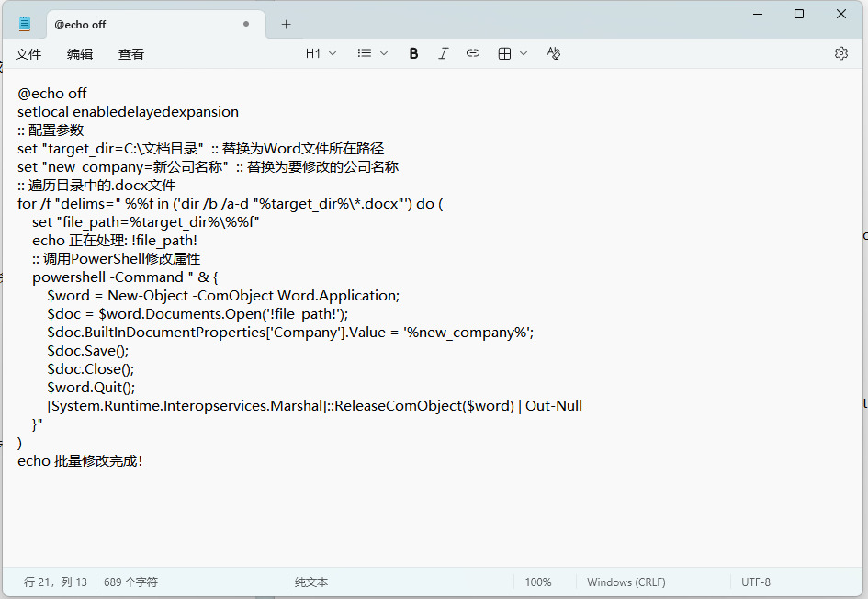868x599 pixels.
Task: Open the list style dropdown
Action: click(x=373, y=53)
